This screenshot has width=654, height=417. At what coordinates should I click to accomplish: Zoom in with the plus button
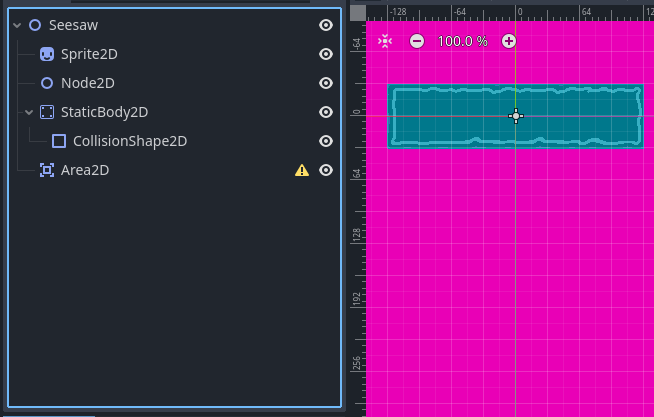[x=509, y=41]
